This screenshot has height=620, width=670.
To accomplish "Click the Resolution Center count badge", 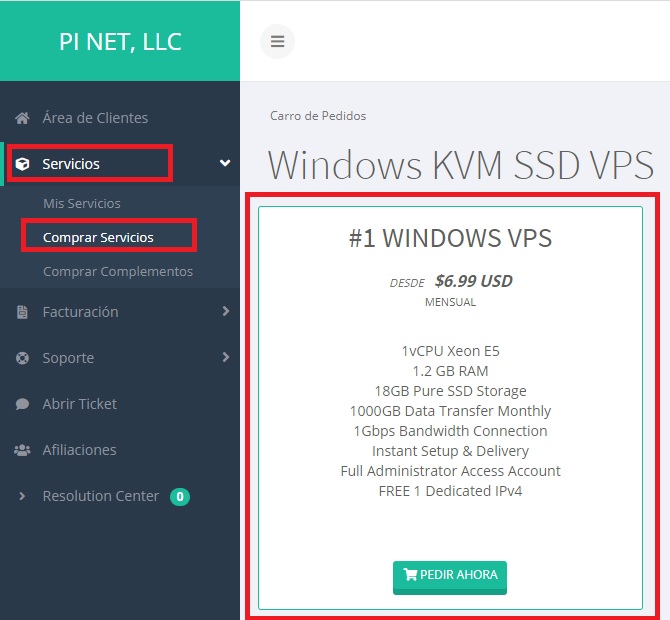I will 179,496.
